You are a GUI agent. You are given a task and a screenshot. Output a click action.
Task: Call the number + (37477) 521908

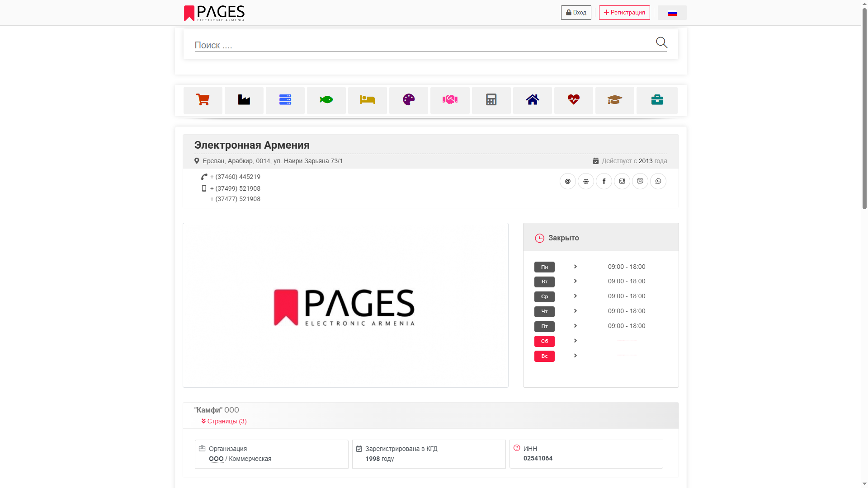click(x=235, y=199)
